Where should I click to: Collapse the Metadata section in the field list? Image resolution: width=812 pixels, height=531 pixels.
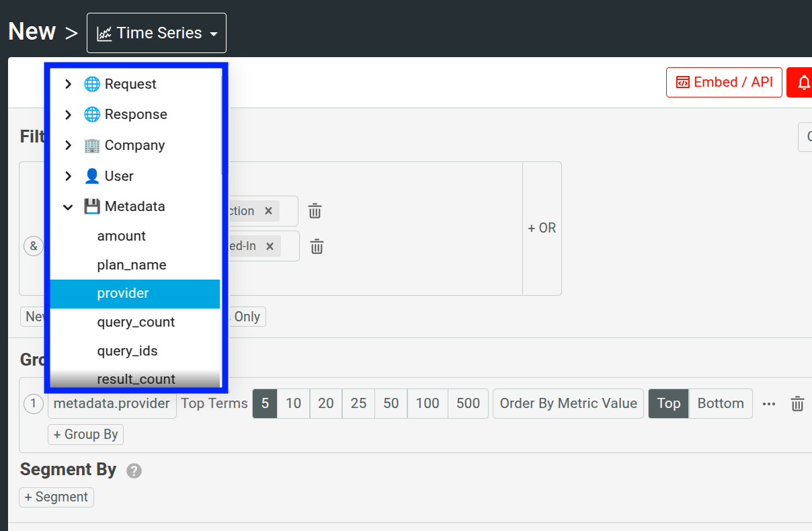point(67,206)
